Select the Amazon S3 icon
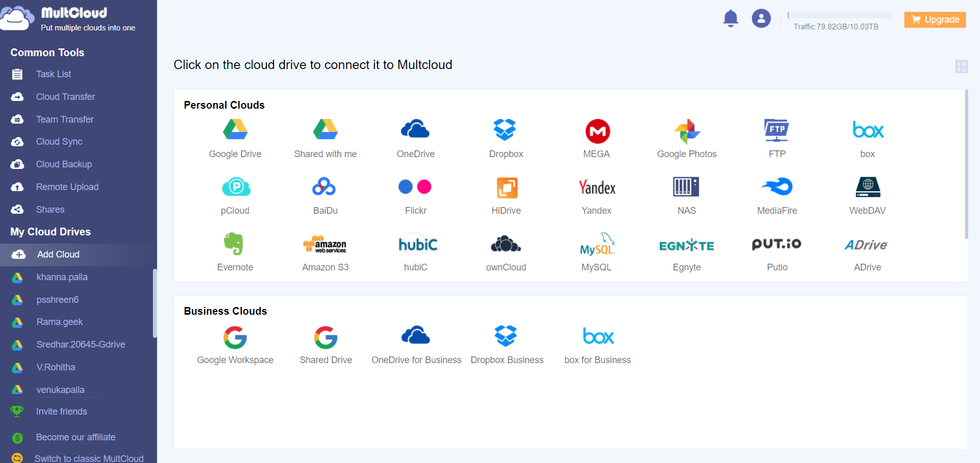Viewport: 980px width, 463px height. coord(325,244)
